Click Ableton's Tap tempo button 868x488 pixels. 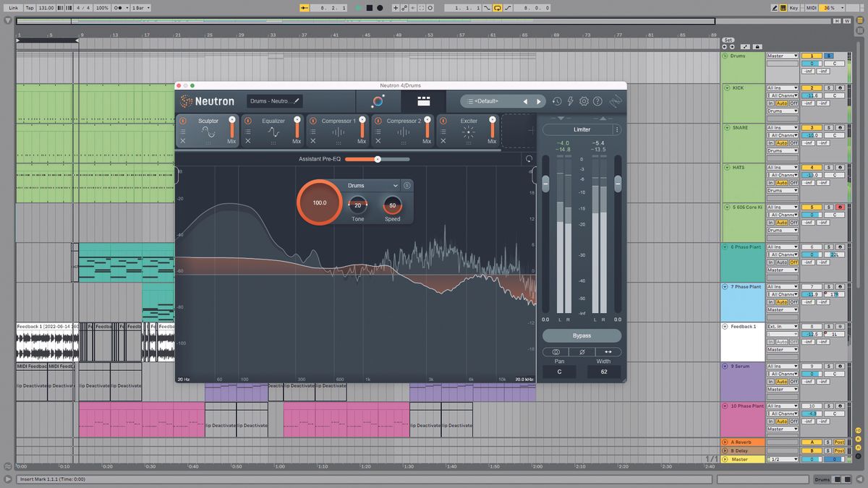tap(29, 8)
